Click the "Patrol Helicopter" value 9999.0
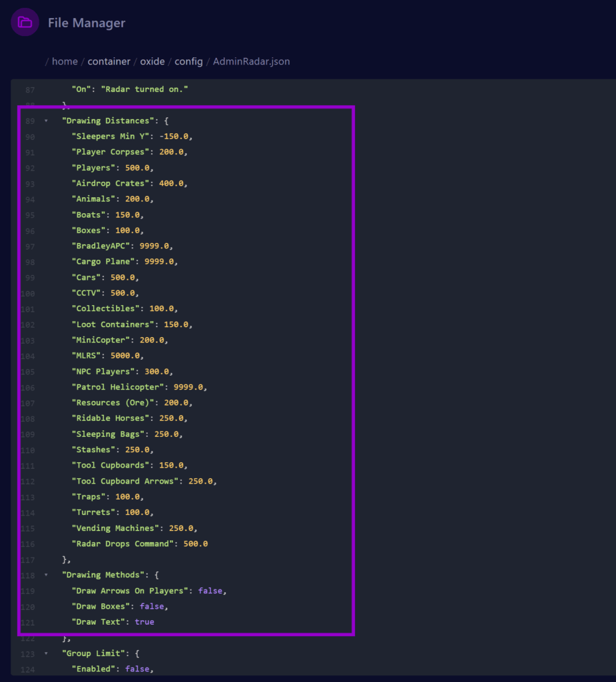This screenshot has height=682, width=616. click(188, 387)
